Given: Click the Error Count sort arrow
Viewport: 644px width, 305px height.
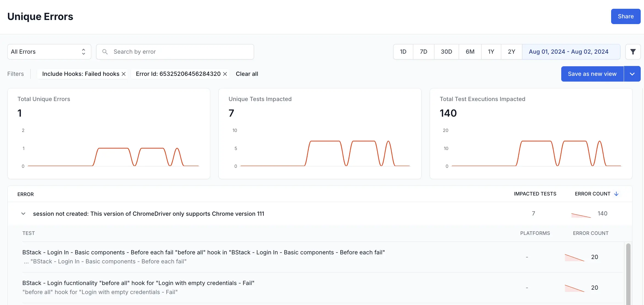Looking at the screenshot, I should pyautogui.click(x=616, y=194).
